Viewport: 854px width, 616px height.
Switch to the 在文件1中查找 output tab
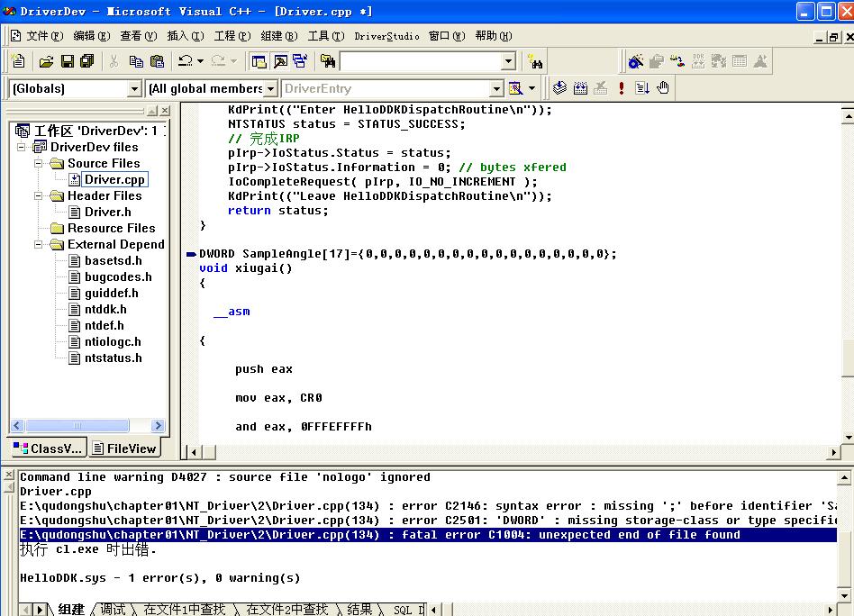[x=184, y=609]
